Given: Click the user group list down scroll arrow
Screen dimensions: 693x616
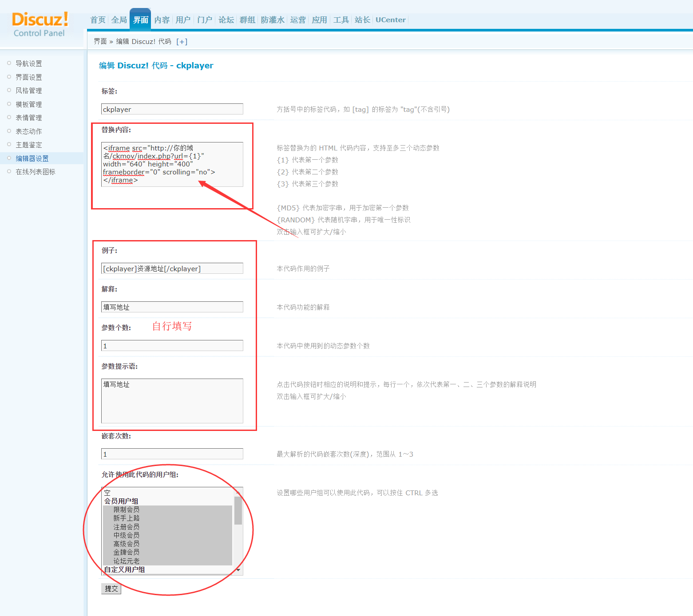Looking at the screenshot, I should click(238, 570).
